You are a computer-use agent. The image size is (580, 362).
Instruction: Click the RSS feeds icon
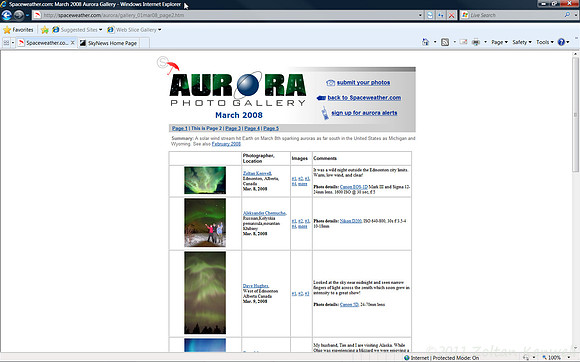pyautogui.click(x=445, y=42)
